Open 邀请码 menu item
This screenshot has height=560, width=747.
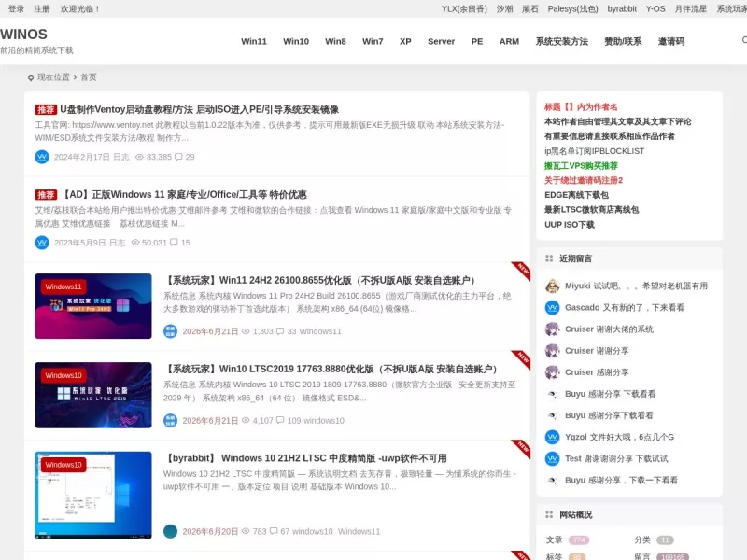tap(671, 41)
